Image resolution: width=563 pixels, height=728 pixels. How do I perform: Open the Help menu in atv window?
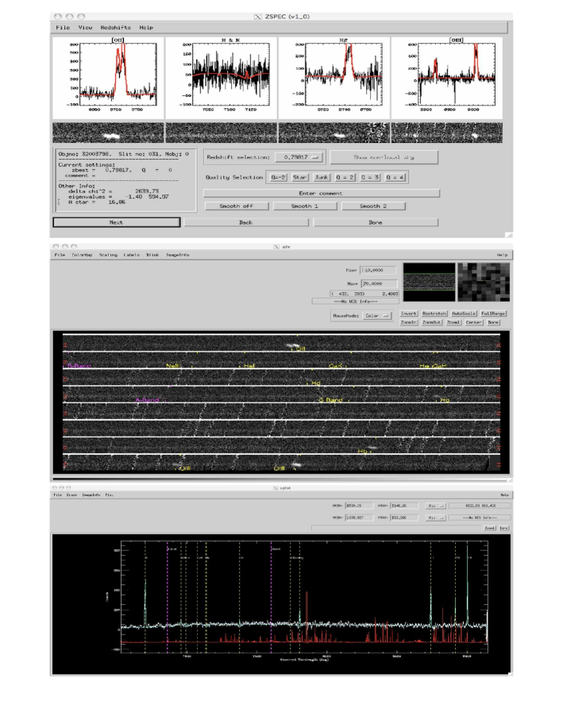502,255
